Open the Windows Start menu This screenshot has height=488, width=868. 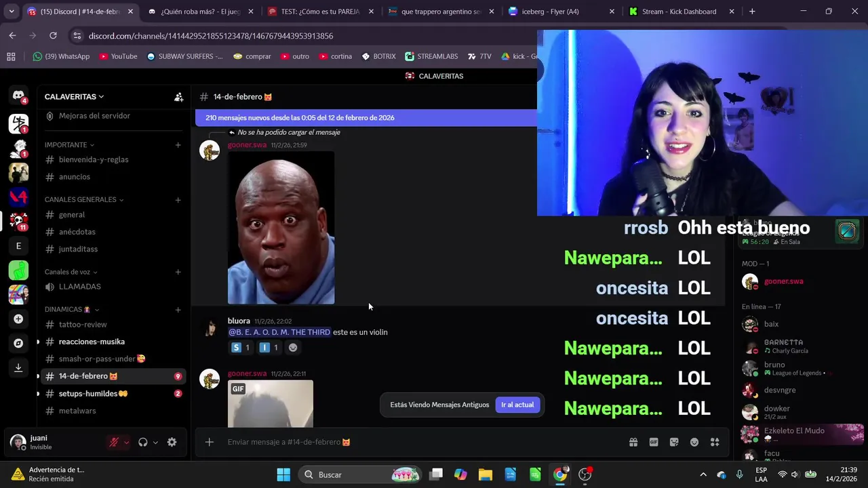(x=283, y=474)
